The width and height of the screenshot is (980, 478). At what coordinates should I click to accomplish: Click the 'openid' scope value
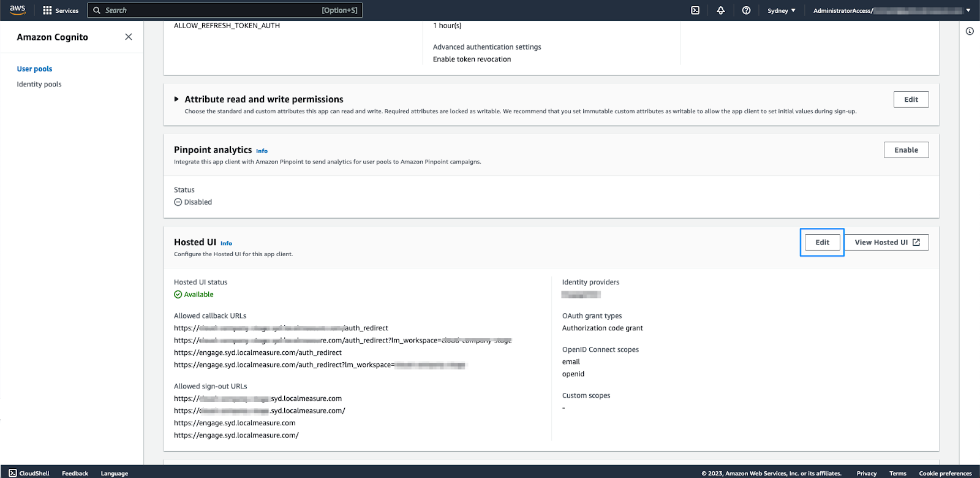tap(573, 374)
